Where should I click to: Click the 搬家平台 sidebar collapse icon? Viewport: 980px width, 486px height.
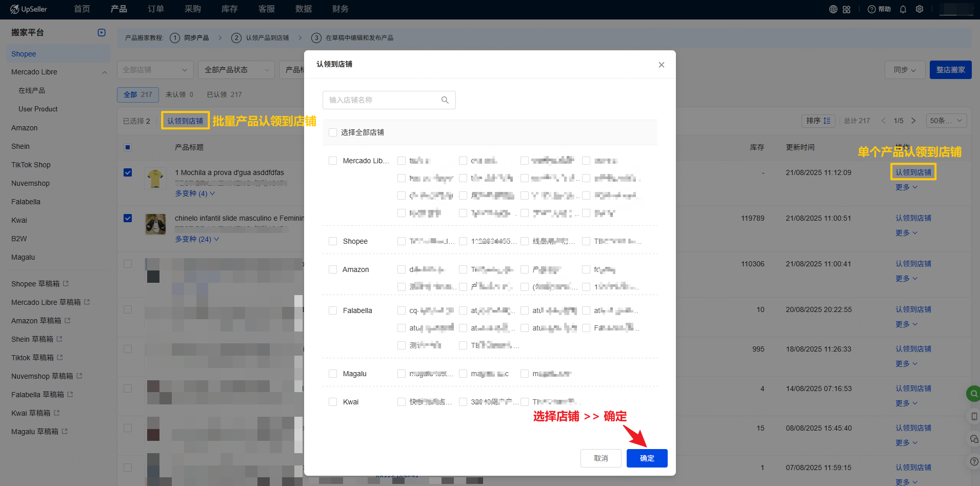click(x=102, y=32)
